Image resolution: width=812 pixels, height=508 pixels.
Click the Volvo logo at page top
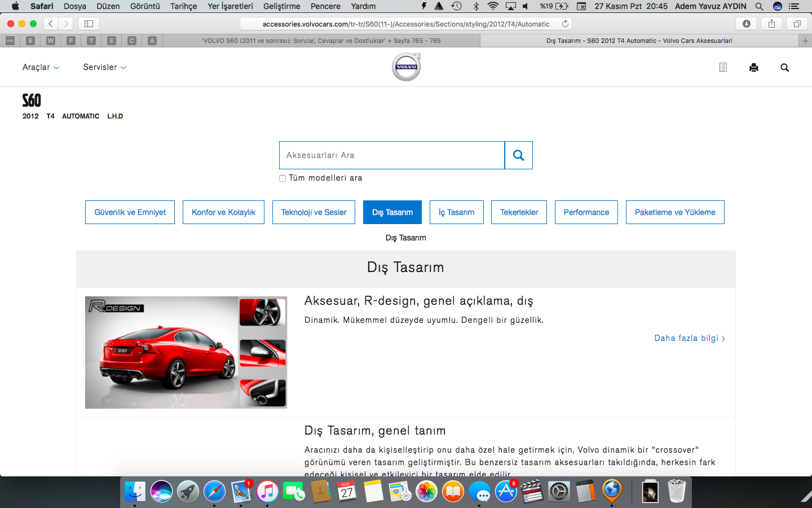pos(407,67)
